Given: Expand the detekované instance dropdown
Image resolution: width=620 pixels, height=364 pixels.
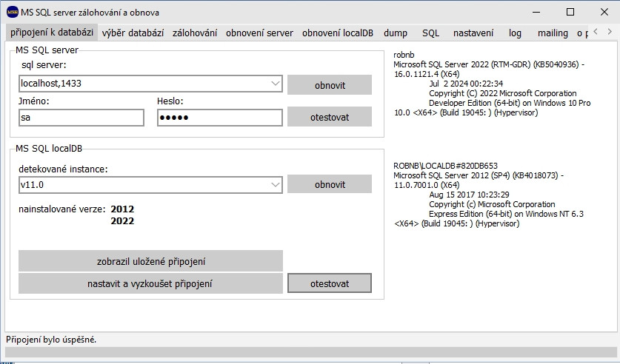Looking at the screenshot, I should click(x=276, y=184).
